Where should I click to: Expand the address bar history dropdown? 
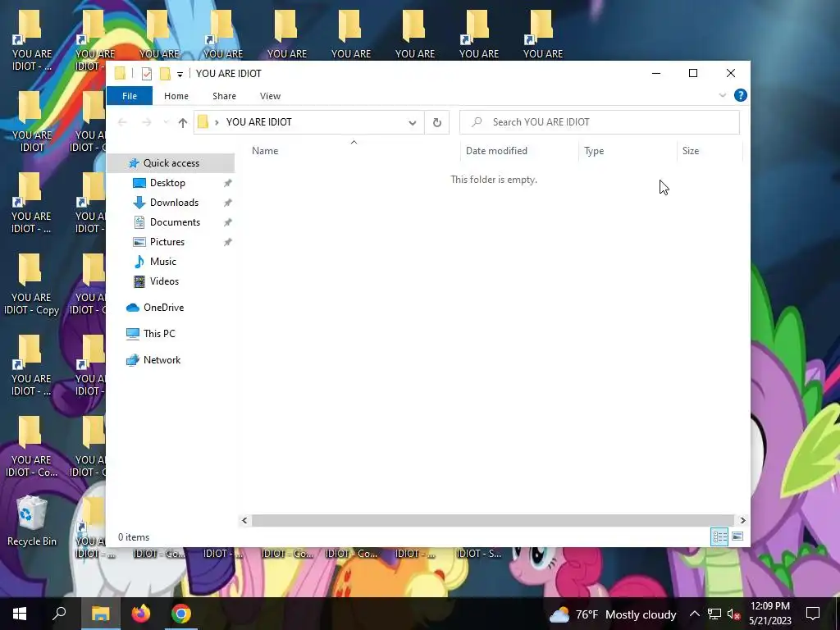pos(413,123)
